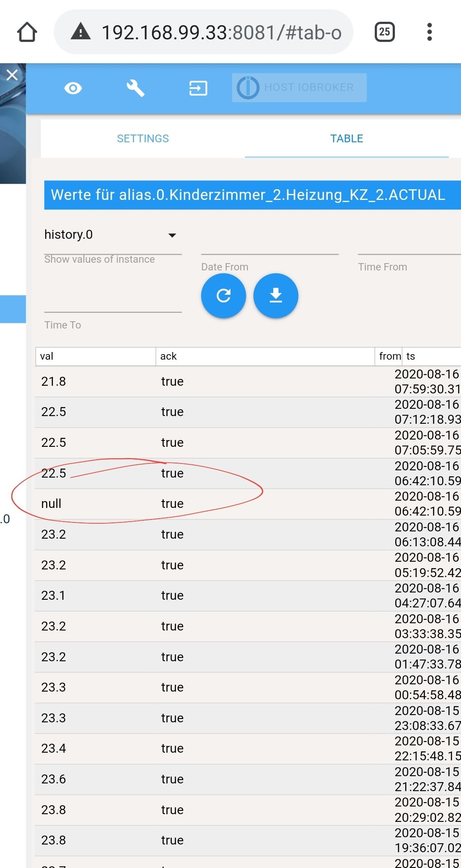The width and height of the screenshot is (461, 868).
Task: Click the HOST IOBROKER button
Action: point(299,88)
